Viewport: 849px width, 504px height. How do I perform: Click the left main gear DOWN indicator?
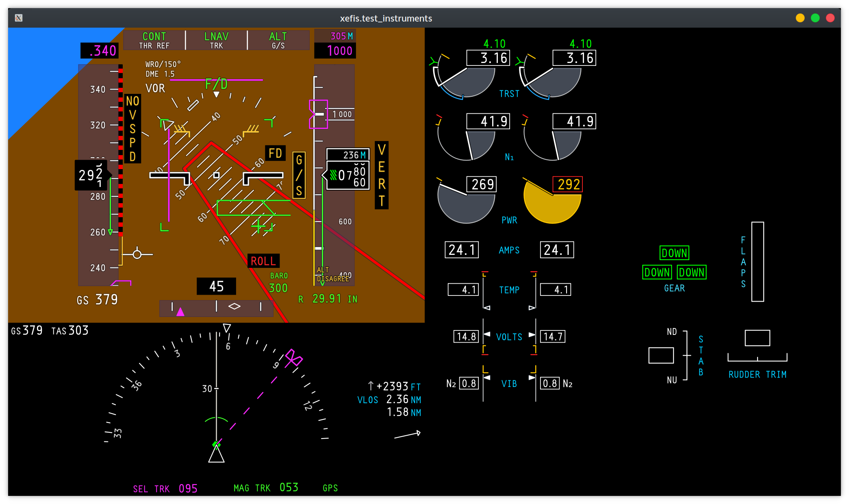(657, 272)
